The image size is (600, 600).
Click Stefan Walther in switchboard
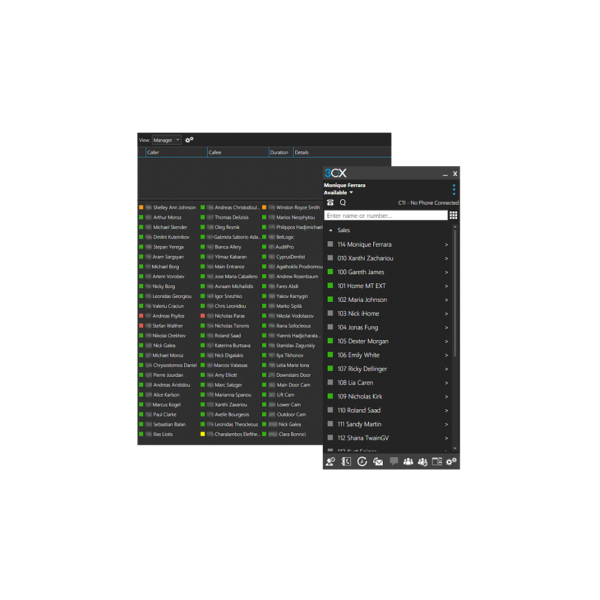click(x=168, y=326)
